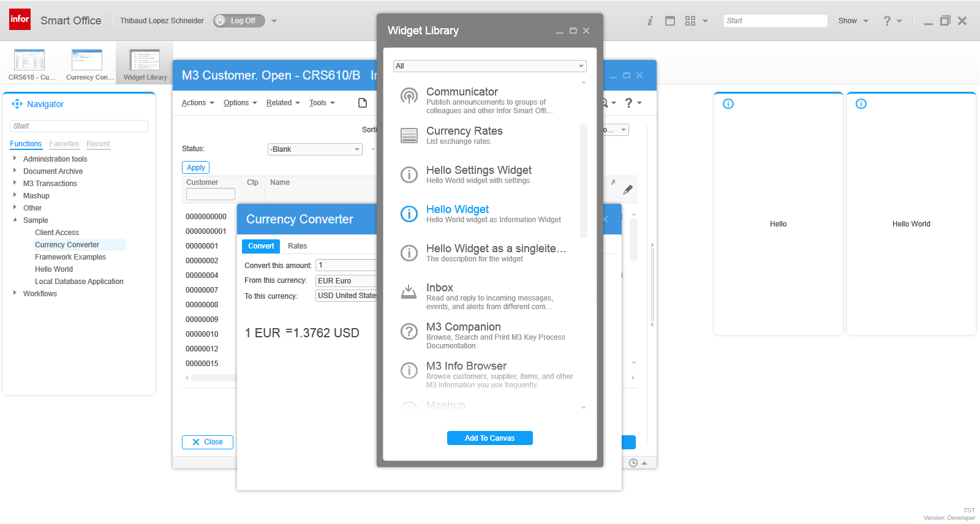
Task: Click the Currency Rates widget icon
Action: (409, 135)
